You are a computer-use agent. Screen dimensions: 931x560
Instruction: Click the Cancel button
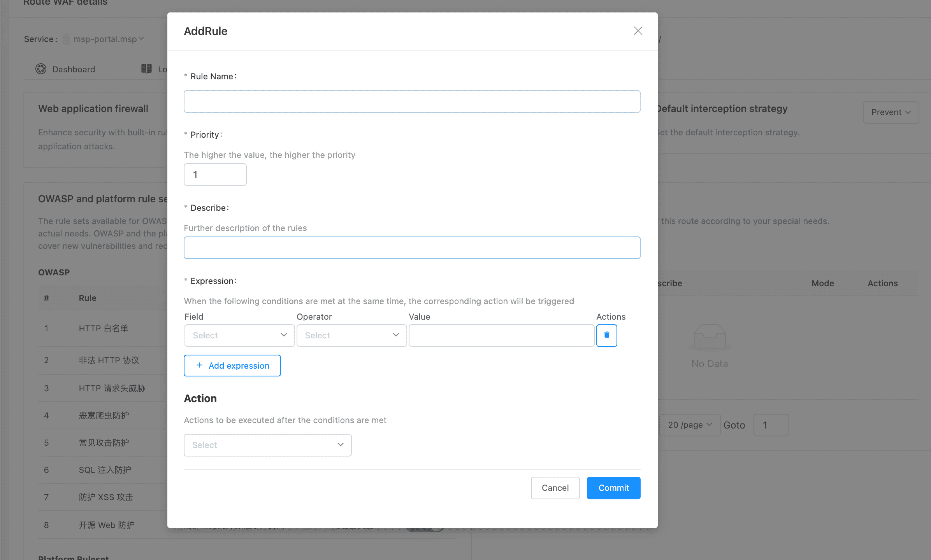click(x=555, y=488)
